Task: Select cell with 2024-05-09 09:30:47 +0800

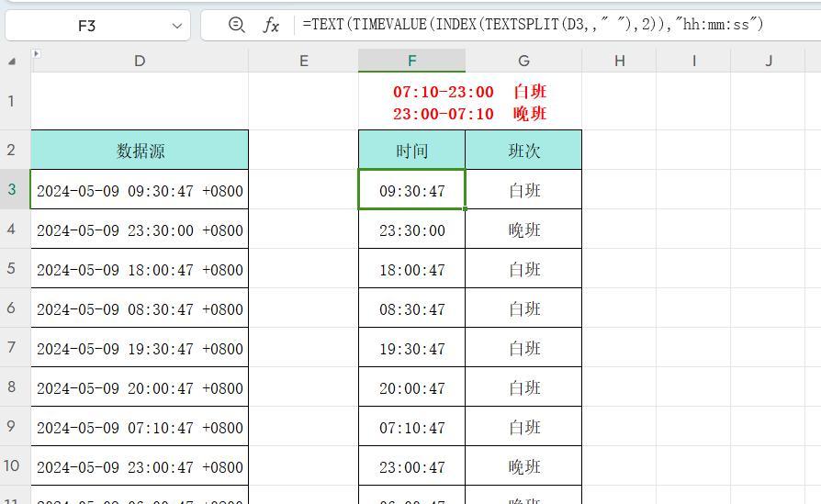Action: click(x=140, y=189)
